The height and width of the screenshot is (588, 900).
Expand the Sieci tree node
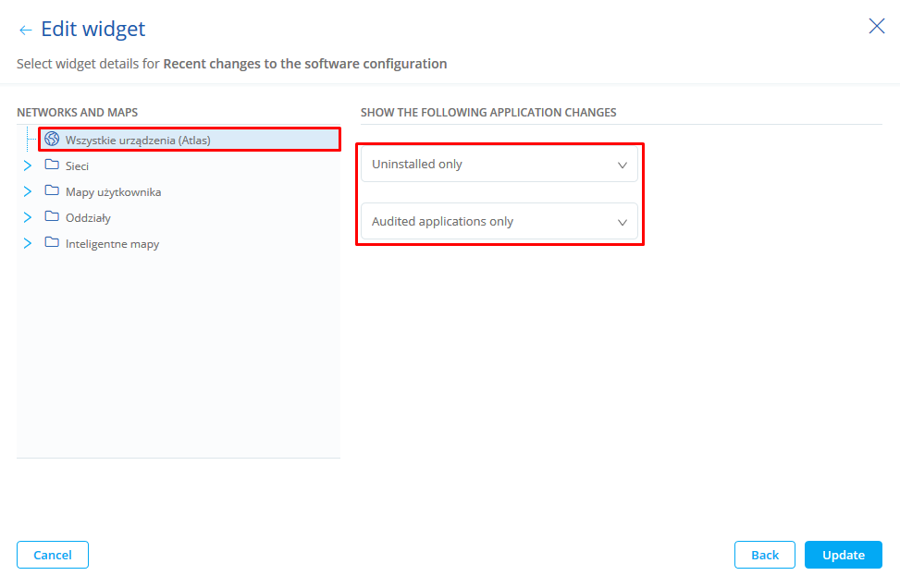click(x=28, y=165)
